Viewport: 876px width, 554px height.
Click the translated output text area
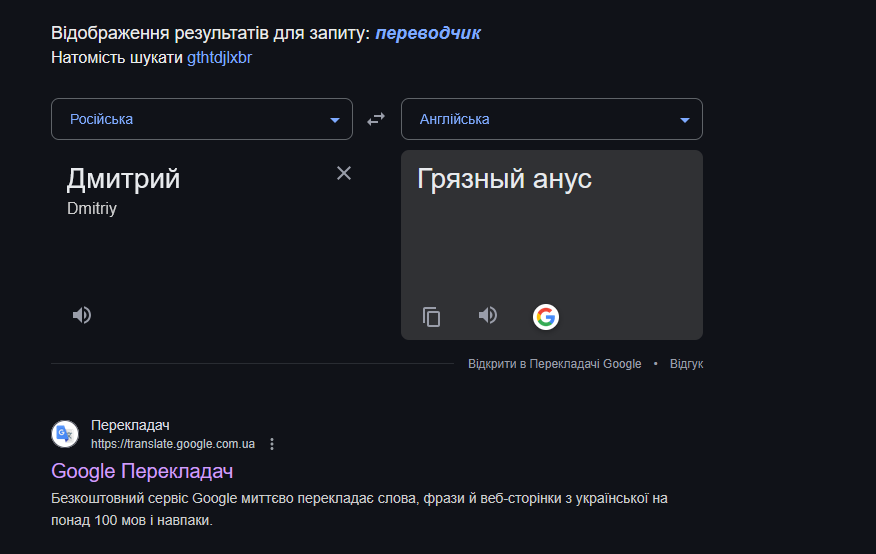click(551, 240)
